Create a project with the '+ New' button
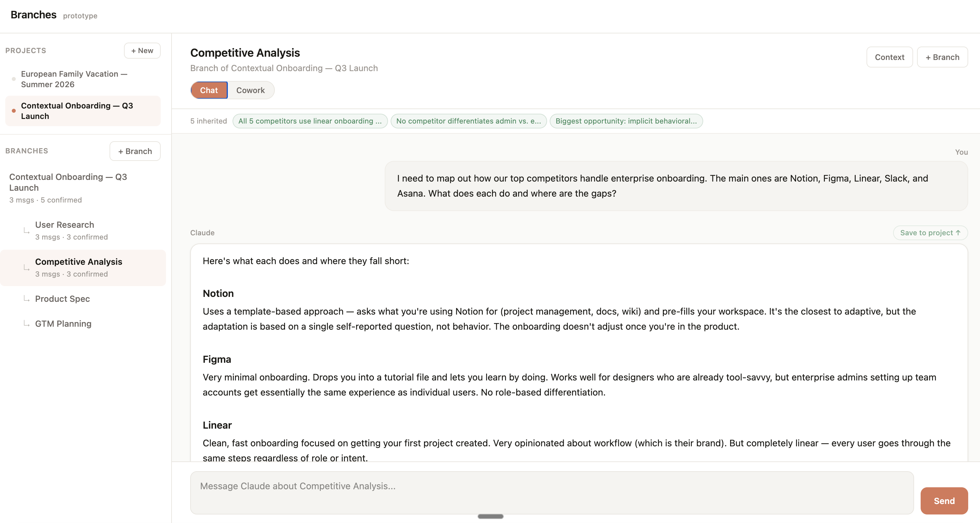980x523 pixels. [142, 50]
